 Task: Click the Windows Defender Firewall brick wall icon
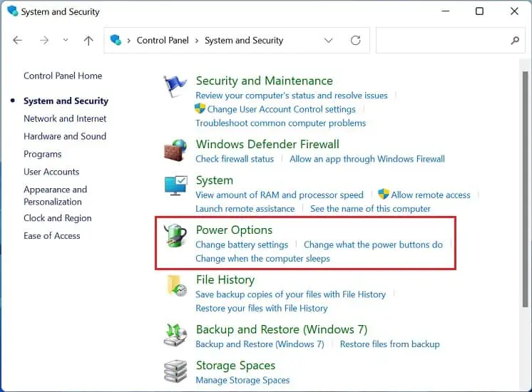pos(175,150)
